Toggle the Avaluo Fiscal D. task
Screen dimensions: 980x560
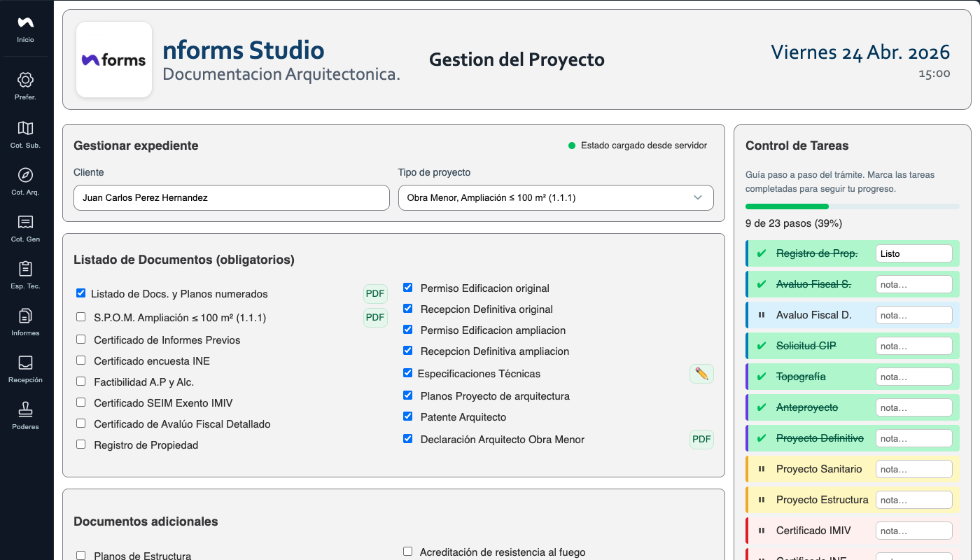pyautogui.click(x=762, y=315)
